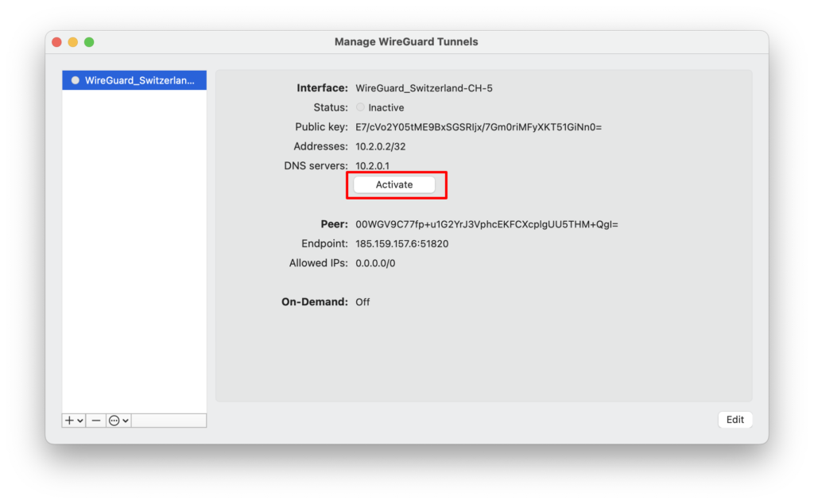Minimize window with yellow button
This screenshot has width=814, height=504.
coord(73,42)
